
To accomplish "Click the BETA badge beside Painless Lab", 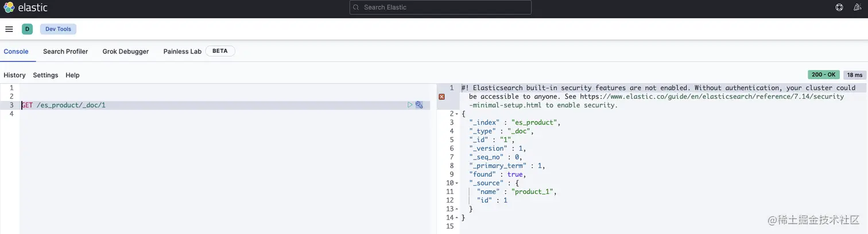I will point(220,51).
